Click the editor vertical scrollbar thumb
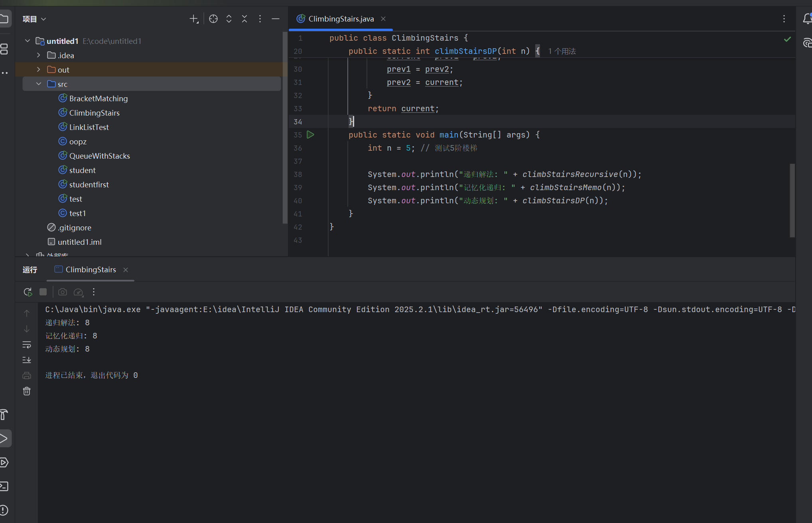This screenshot has height=523, width=812. (792, 201)
